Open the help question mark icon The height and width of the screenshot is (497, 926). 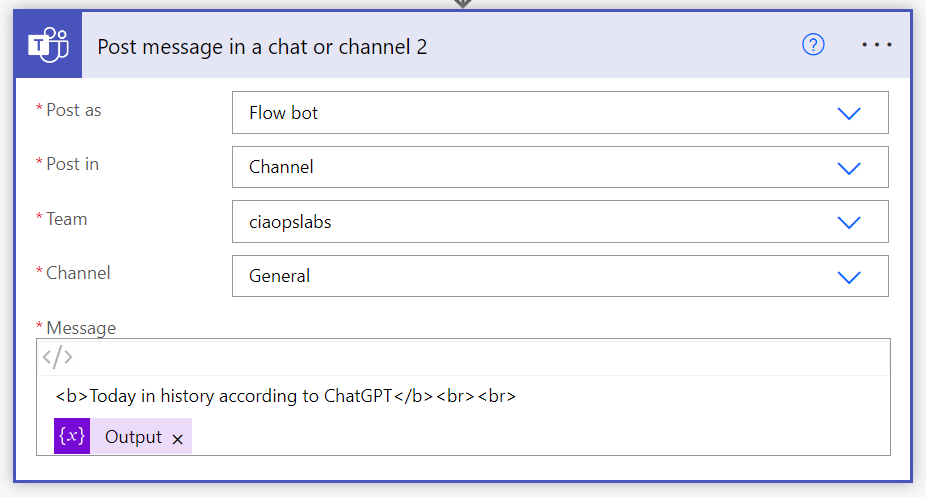click(x=813, y=45)
